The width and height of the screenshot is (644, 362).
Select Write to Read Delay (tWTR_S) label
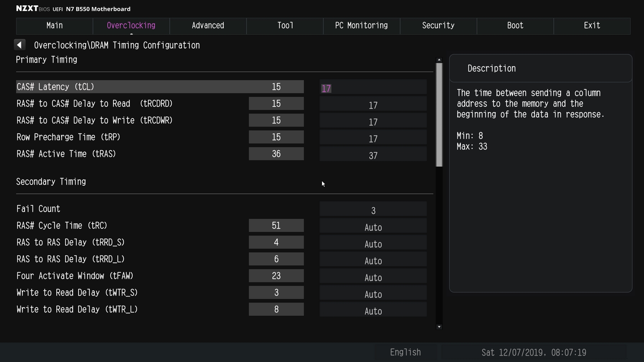tap(77, 293)
